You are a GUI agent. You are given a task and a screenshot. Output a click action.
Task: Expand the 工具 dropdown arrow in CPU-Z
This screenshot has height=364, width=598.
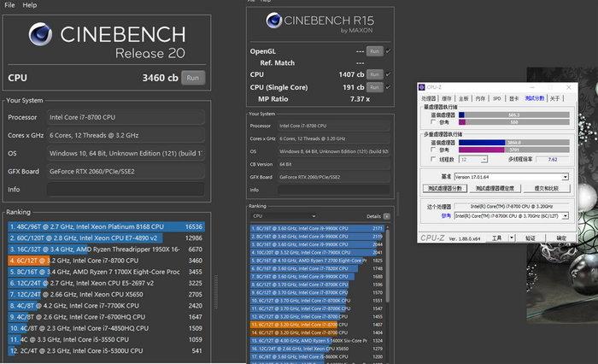click(x=512, y=238)
